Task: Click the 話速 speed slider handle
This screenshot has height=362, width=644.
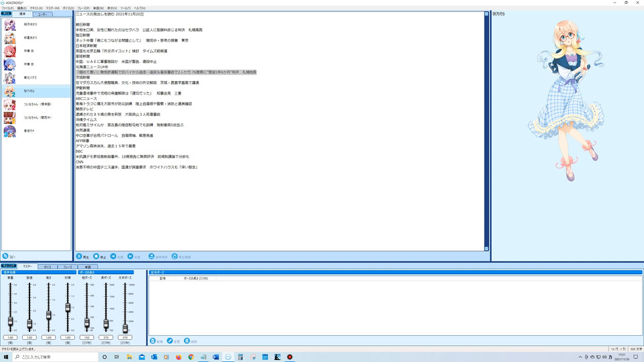Action: tap(30, 324)
